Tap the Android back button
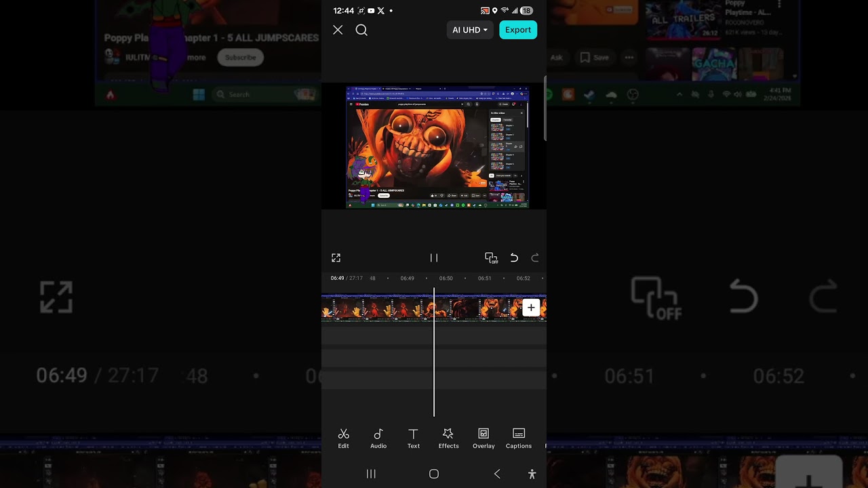 497,474
